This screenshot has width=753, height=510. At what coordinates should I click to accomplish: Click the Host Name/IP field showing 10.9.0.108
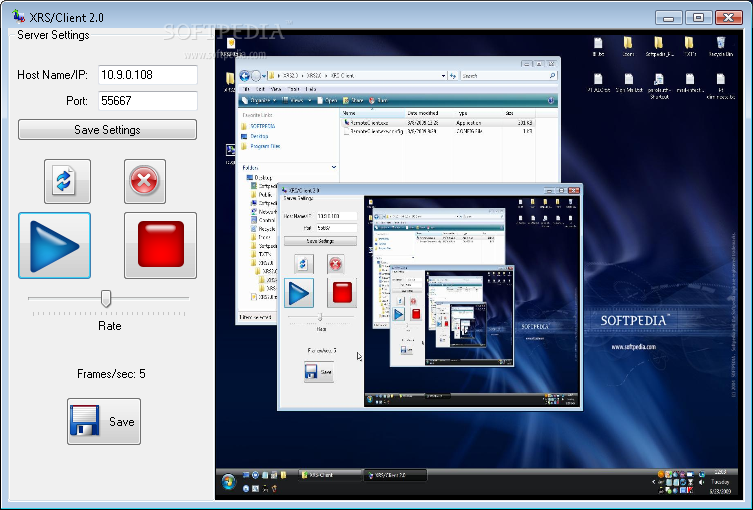[148, 75]
